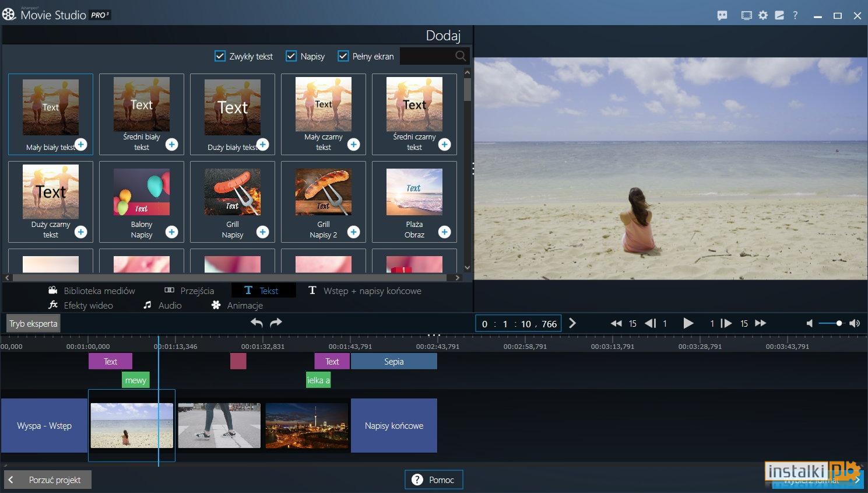
Task: Add the Mały czarny tekst template with plus
Action: (x=354, y=145)
